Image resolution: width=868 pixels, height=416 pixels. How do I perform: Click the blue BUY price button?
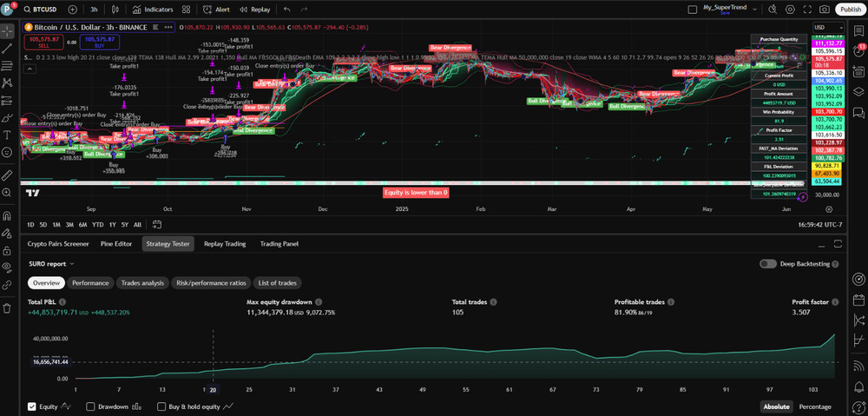coord(100,42)
